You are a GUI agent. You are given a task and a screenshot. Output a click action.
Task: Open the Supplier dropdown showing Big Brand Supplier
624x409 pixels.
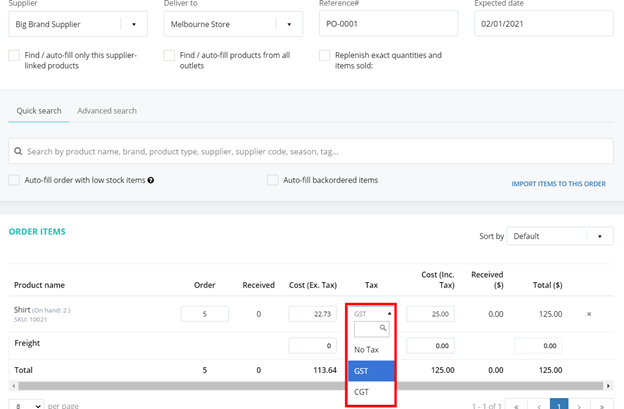tap(78, 24)
